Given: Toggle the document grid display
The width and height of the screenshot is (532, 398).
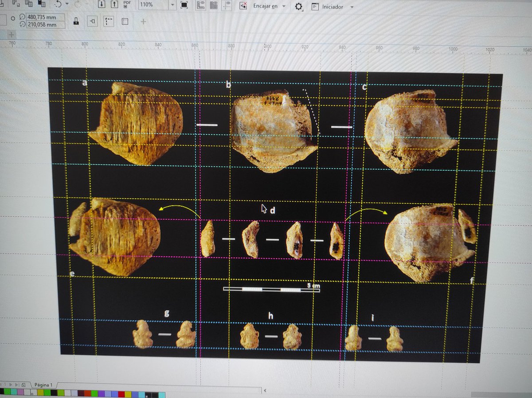Looking at the screenshot, I should click(213, 6).
